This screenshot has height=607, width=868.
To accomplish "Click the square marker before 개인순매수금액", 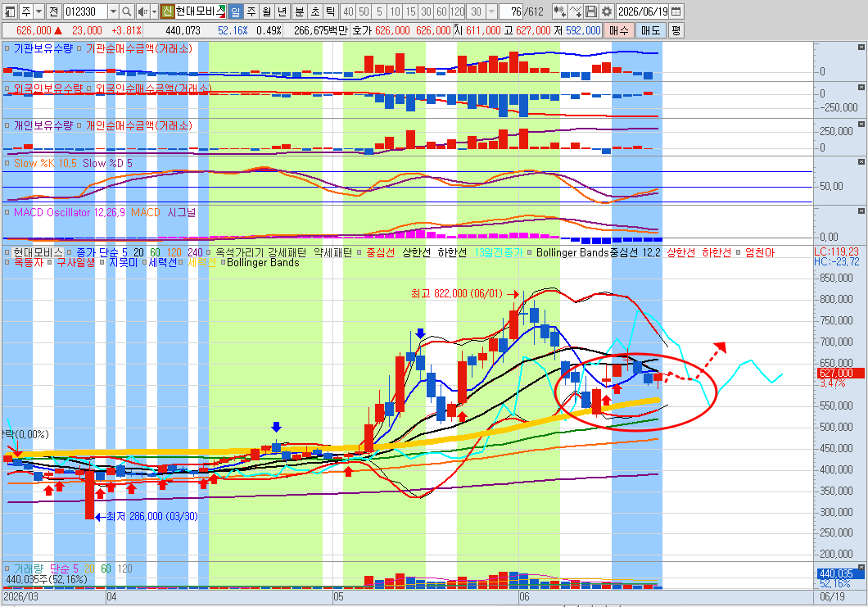I will click(x=79, y=125).
